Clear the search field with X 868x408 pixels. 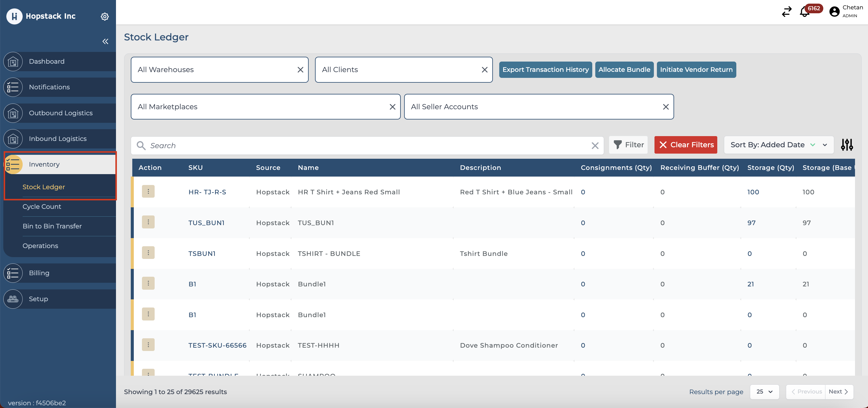click(595, 145)
